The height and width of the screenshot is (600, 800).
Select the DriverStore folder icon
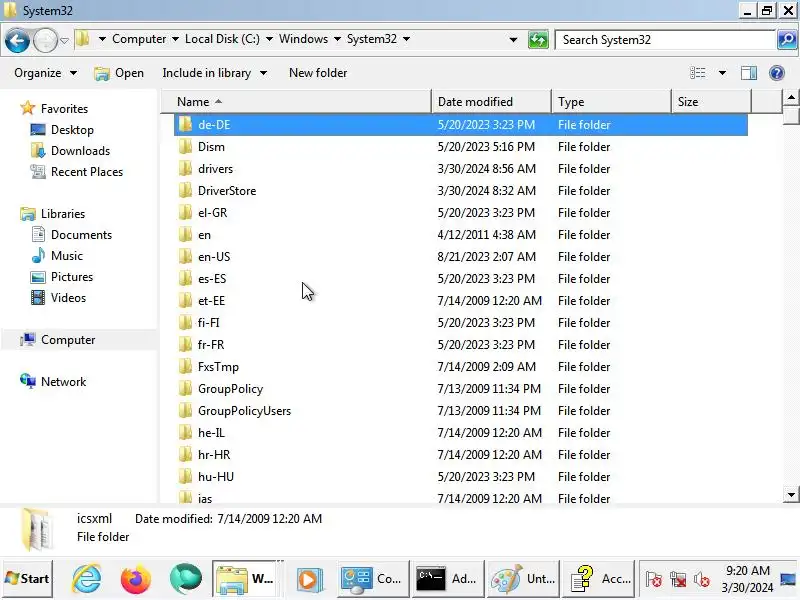point(185,190)
